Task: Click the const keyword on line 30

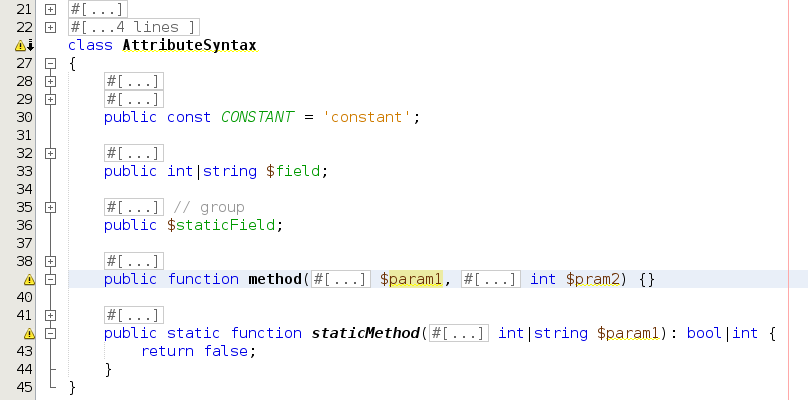Action: click(189, 117)
